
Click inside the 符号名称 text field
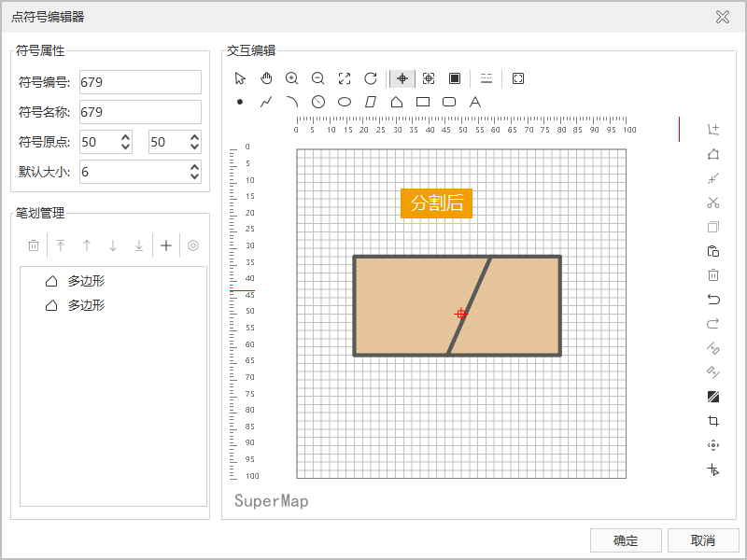[140, 112]
